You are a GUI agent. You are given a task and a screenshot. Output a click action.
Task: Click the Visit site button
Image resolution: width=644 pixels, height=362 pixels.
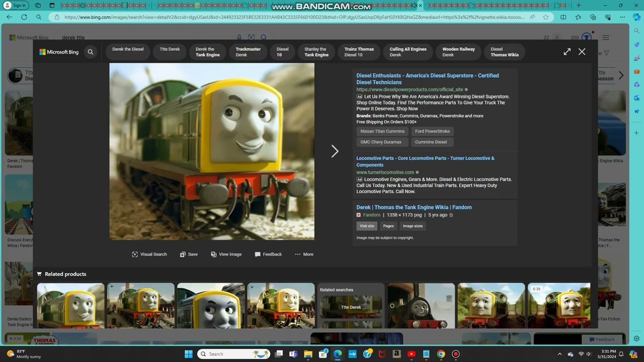click(367, 226)
